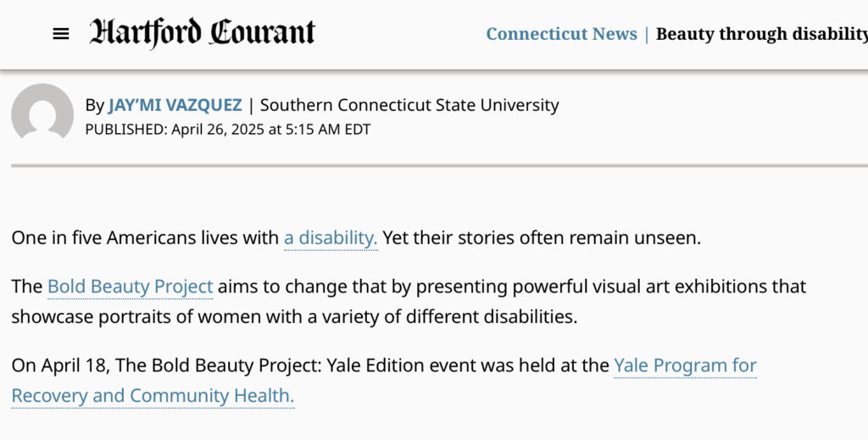Visit Yale Program for Recovery link
Viewport: 868px width, 440px height.
point(384,381)
